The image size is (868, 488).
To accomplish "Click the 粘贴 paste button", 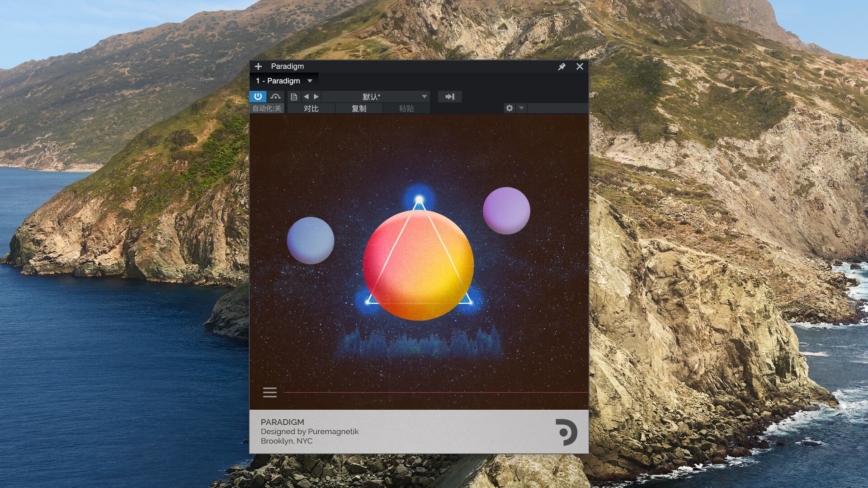I will (x=406, y=108).
